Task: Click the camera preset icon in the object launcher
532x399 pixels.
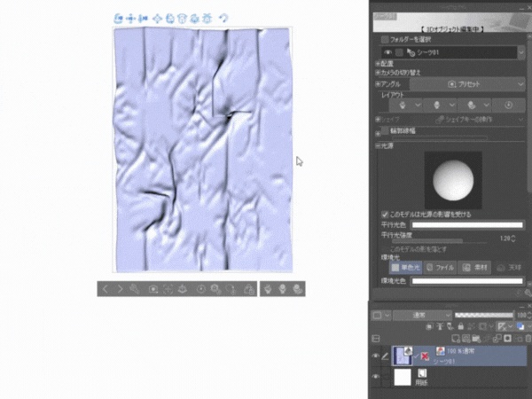Action: [x=153, y=289]
